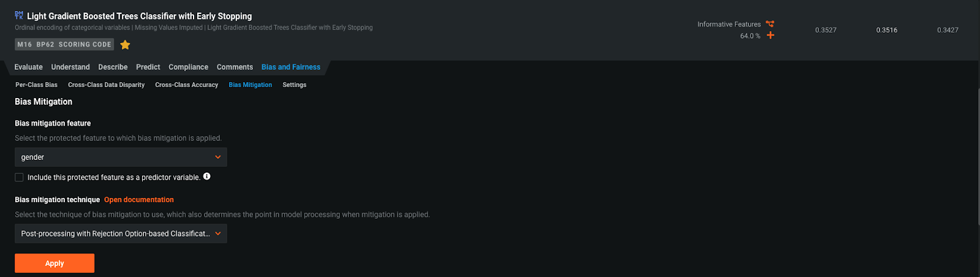Switch to the Evaluate tab
Image resolution: width=980 pixels, height=277 pixels.
(x=29, y=67)
